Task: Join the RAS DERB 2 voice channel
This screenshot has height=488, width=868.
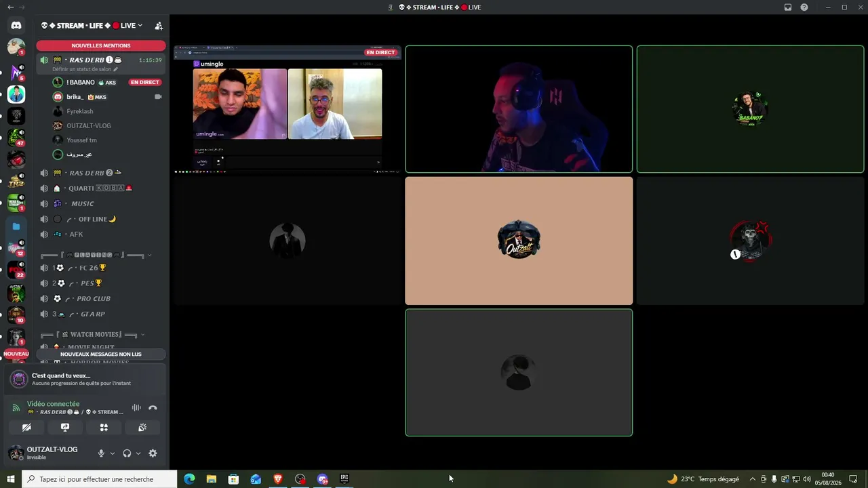Action: pos(101,173)
